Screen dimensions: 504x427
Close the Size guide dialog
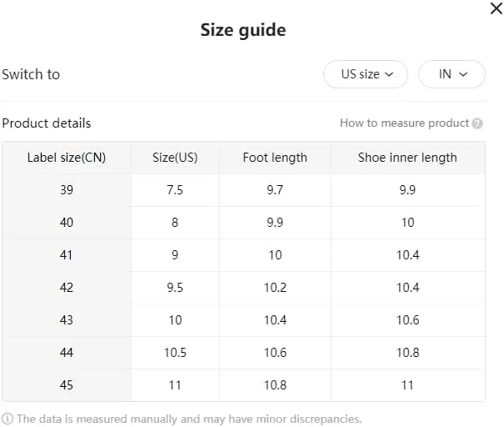tap(497, 8)
